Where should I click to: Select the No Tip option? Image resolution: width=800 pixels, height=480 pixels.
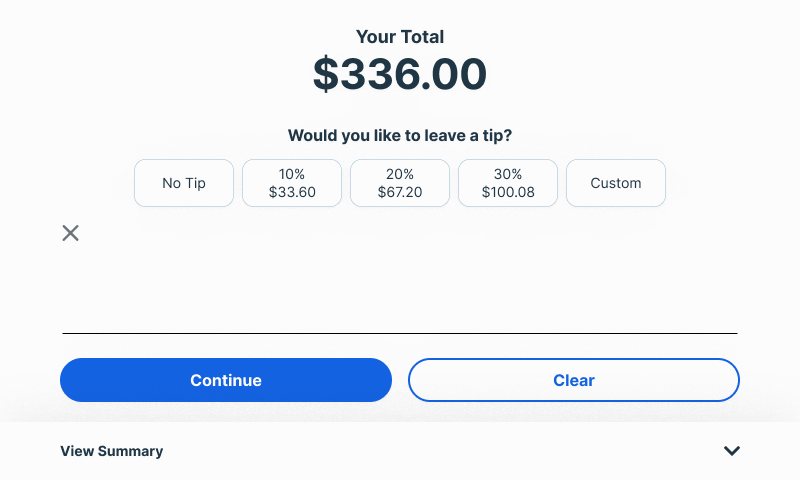pos(184,183)
